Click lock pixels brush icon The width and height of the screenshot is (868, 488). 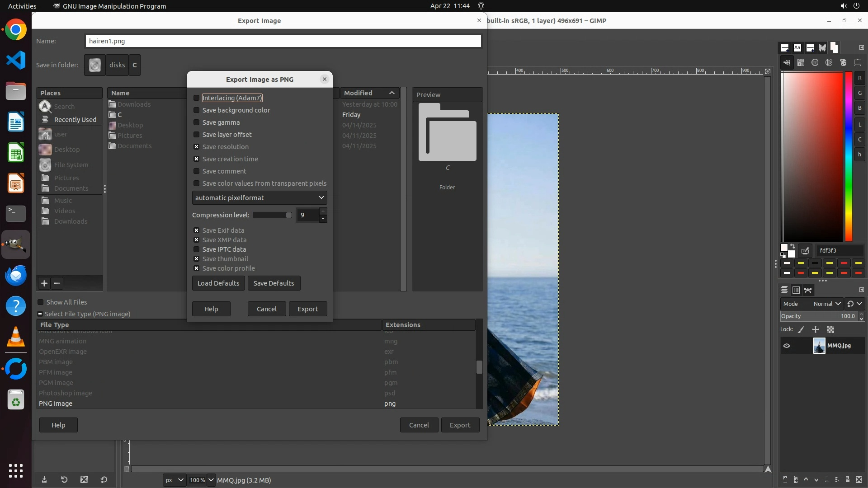coord(801,330)
